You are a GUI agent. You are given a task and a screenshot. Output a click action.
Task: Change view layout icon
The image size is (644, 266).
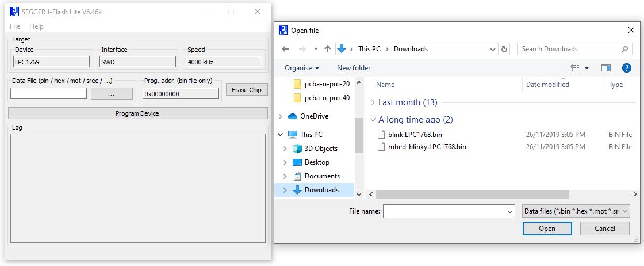[574, 68]
